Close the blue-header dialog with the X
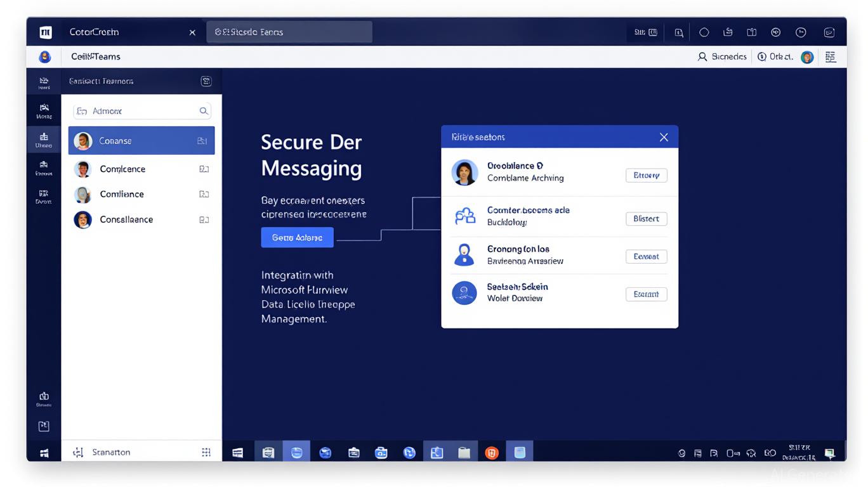The image size is (868, 487). (x=664, y=137)
